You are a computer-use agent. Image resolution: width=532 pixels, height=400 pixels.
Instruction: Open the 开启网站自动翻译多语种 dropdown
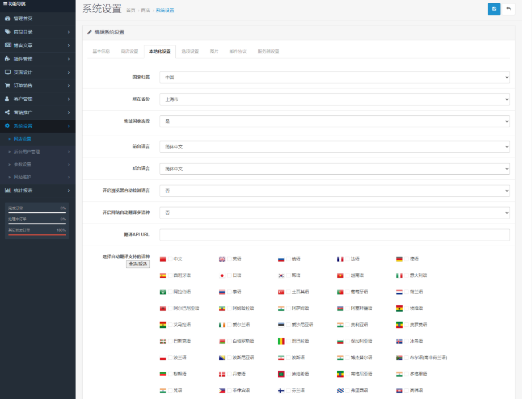pyautogui.click(x=334, y=213)
